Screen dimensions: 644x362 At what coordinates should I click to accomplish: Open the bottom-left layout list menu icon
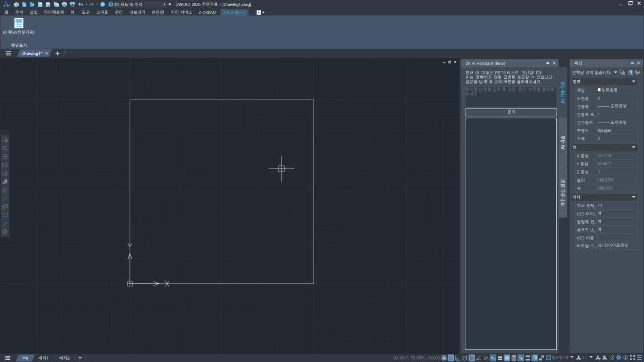click(7, 358)
